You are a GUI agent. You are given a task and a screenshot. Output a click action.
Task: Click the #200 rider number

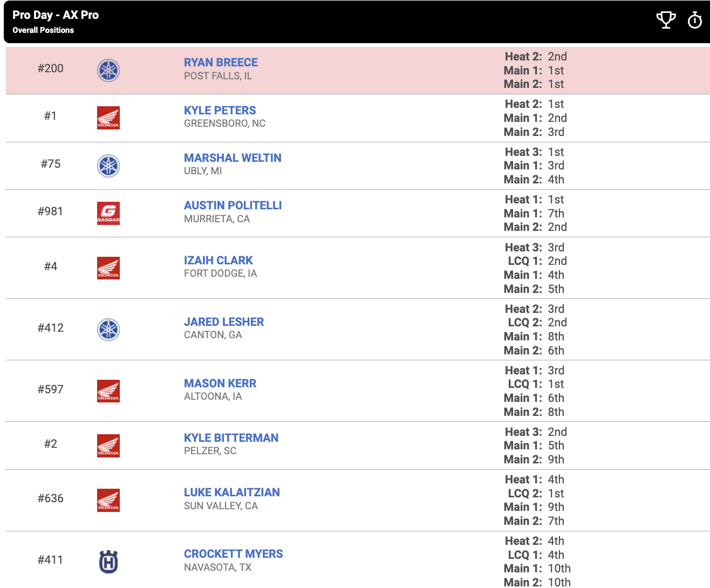click(51, 69)
